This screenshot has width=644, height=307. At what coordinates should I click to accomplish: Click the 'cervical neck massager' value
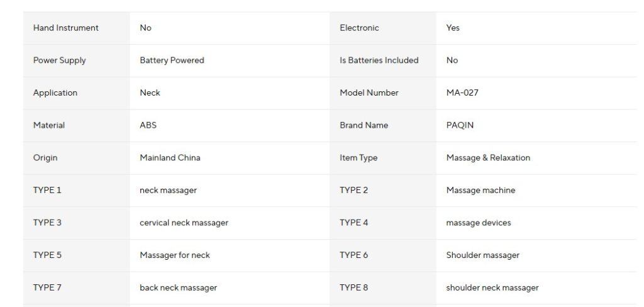click(184, 223)
